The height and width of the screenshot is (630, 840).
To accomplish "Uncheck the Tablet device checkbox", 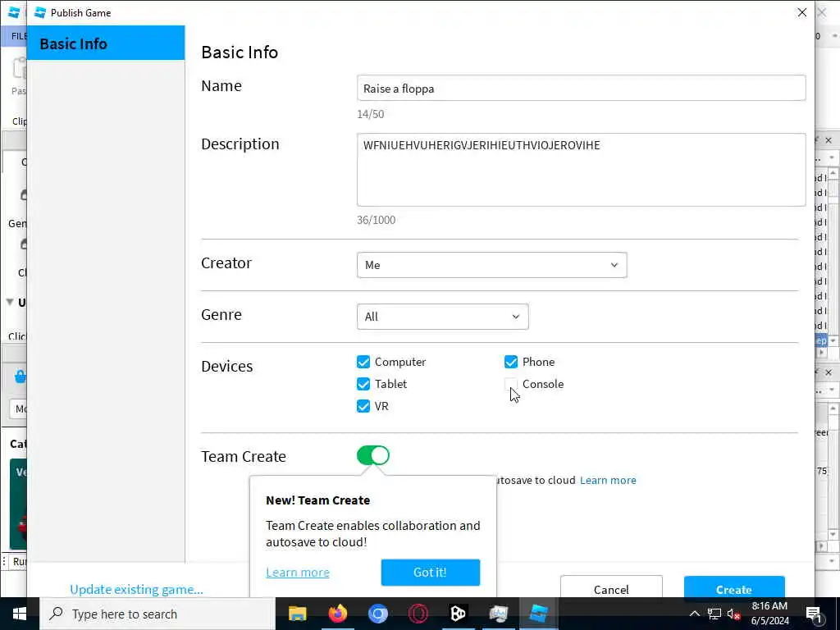I will 363,384.
